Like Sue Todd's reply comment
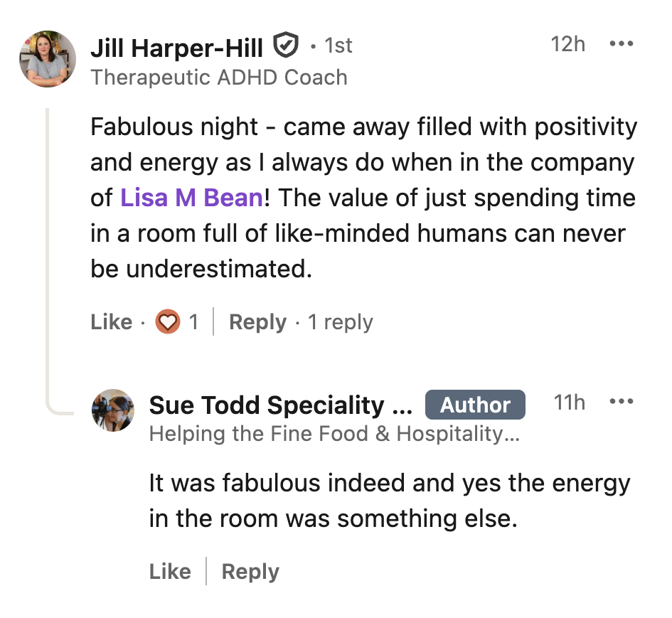The width and height of the screenshot is (672, 618). 170,572
